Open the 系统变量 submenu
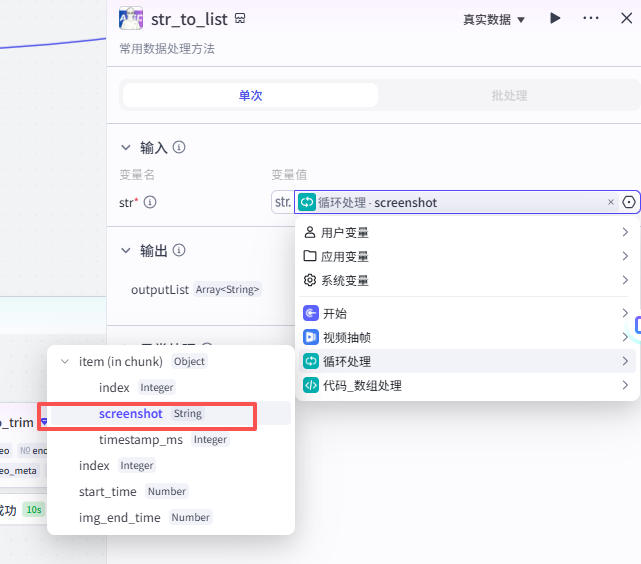Image resolution: width=641 pixels, height=564 pixels. coord(467,280)
